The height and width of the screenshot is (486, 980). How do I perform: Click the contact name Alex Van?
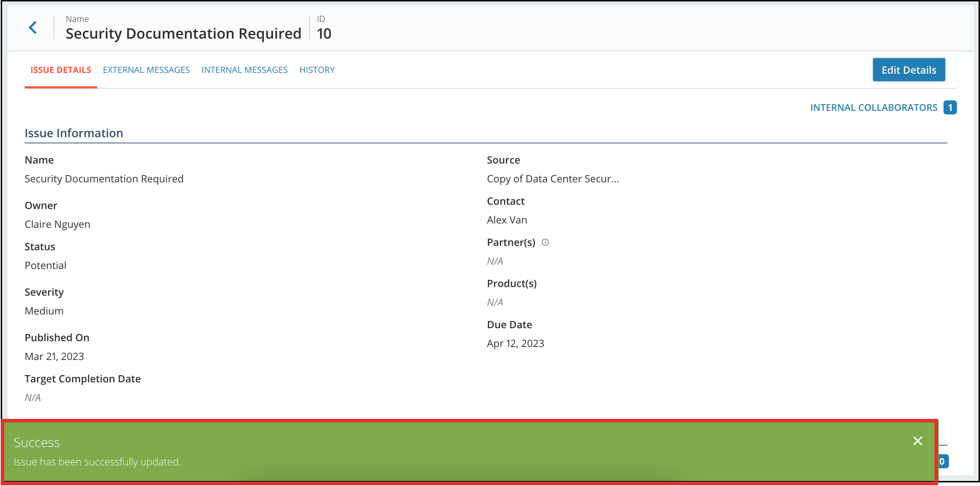pos(507,220)
